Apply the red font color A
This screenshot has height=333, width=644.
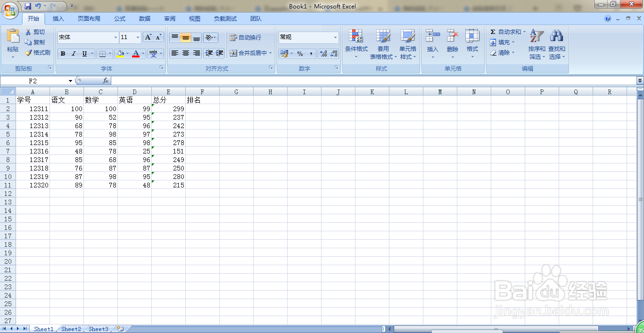pos(136,54)
